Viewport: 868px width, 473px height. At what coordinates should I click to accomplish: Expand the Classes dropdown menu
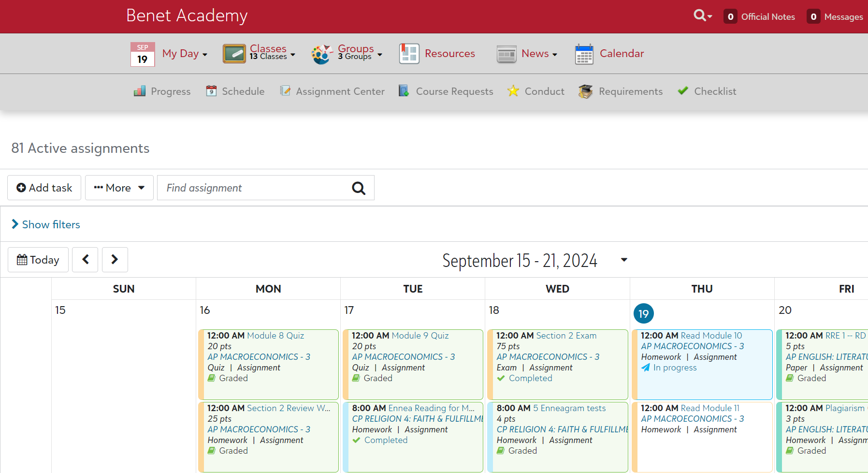tap(293, 55)
